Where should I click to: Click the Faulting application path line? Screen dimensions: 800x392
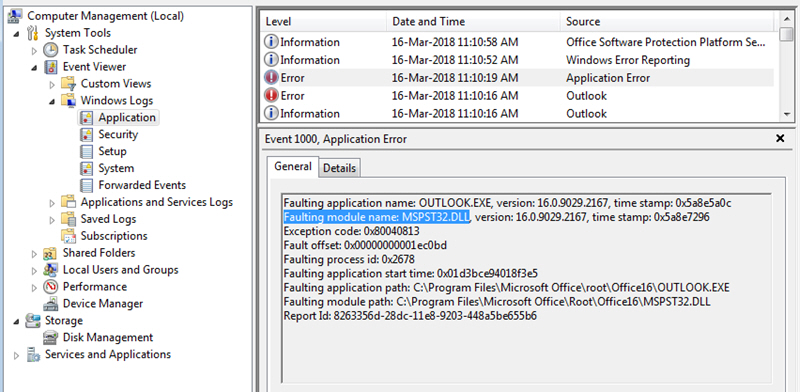point(507,287)
